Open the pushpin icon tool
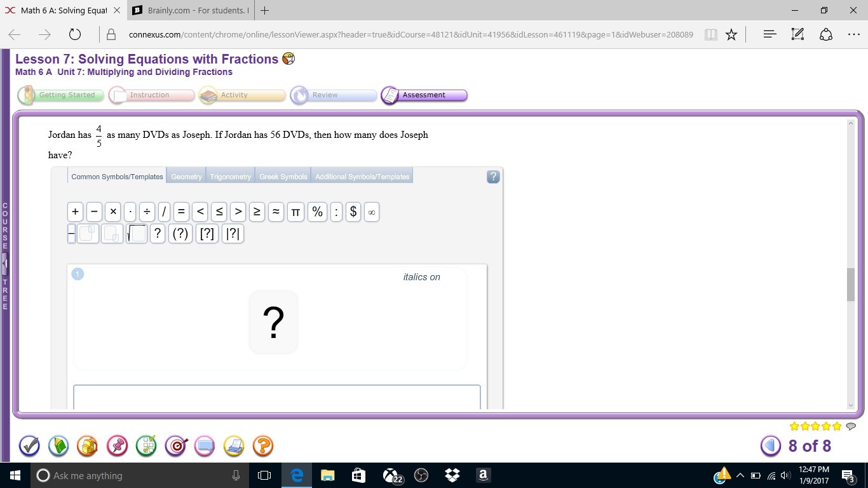This screenshot has width=868, height=488. (117, 446)
